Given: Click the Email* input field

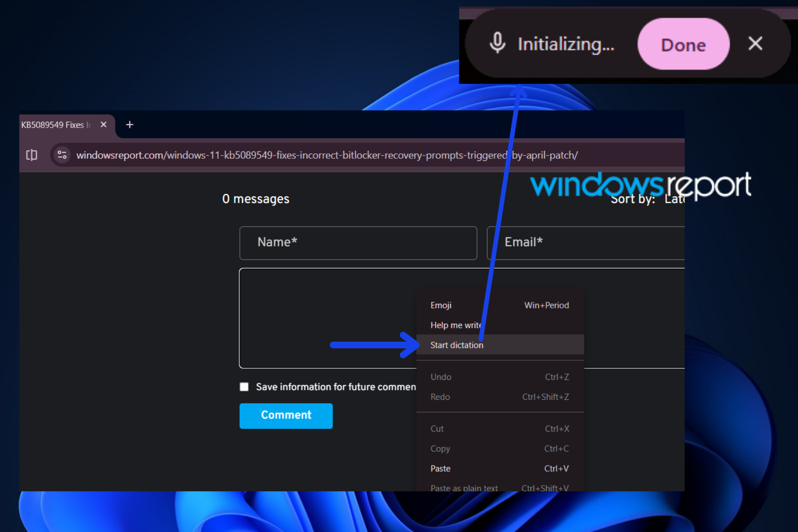Looking at the screenshot, I should coord(586,243).
